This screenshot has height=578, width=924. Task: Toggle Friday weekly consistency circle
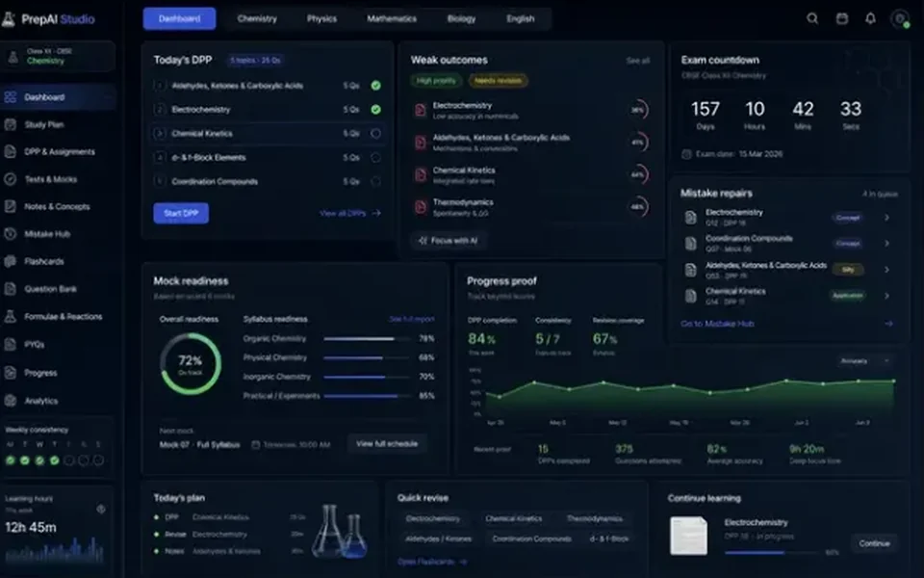tap(69, 460)
